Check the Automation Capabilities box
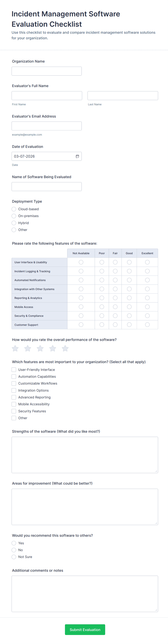This screenshot has width=168, height=644. point(14,376)
